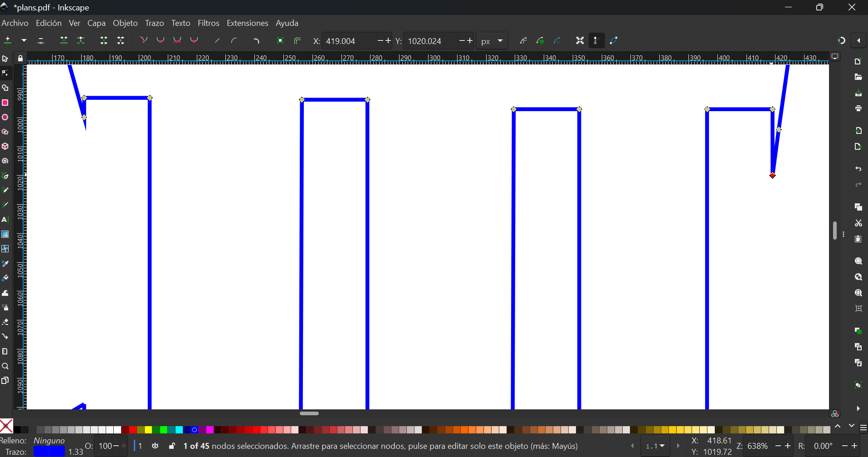This screenshot has width=868, height=457.
Task: Select the Node edit tool
Action: pyautogui.click(x=5, y=73)
